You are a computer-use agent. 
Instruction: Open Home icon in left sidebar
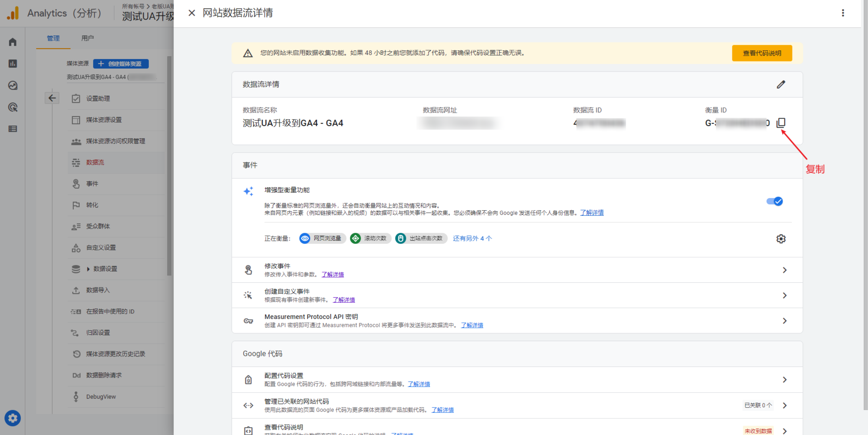pyautogui.click(x=13, y=42)
